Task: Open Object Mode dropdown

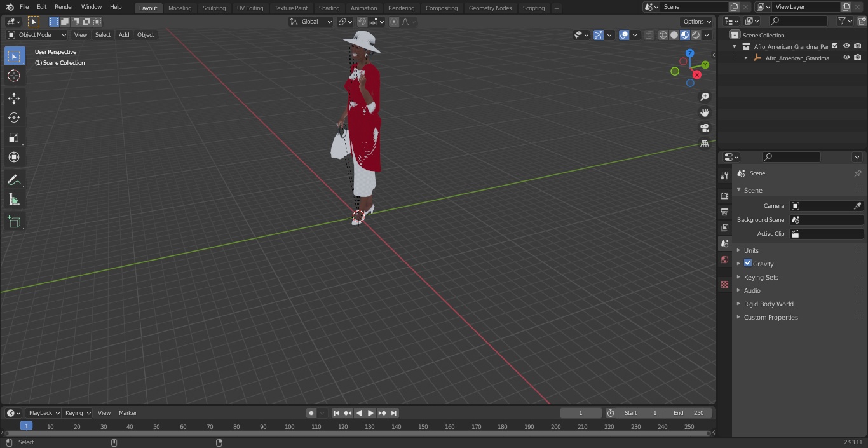Action: click(x=37, y=35)
